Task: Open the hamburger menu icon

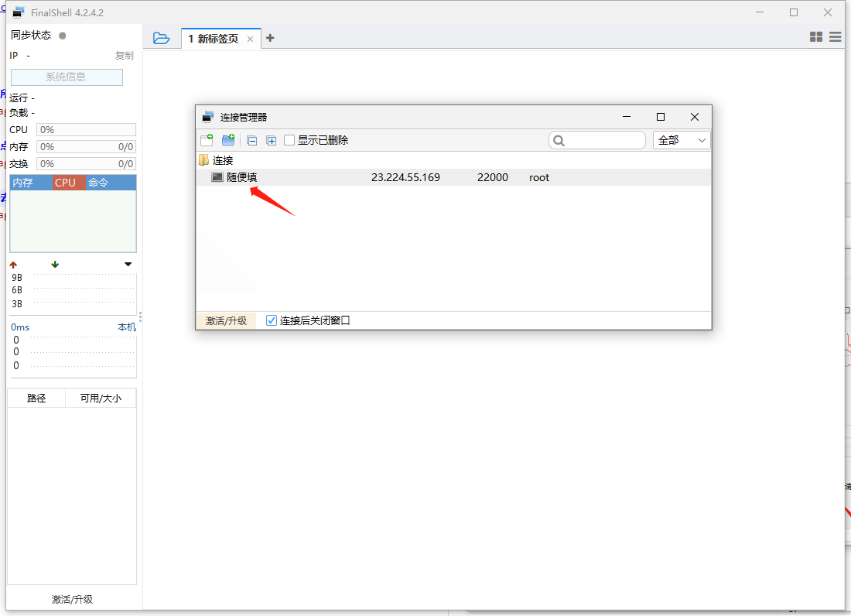Action: (836, 37)
